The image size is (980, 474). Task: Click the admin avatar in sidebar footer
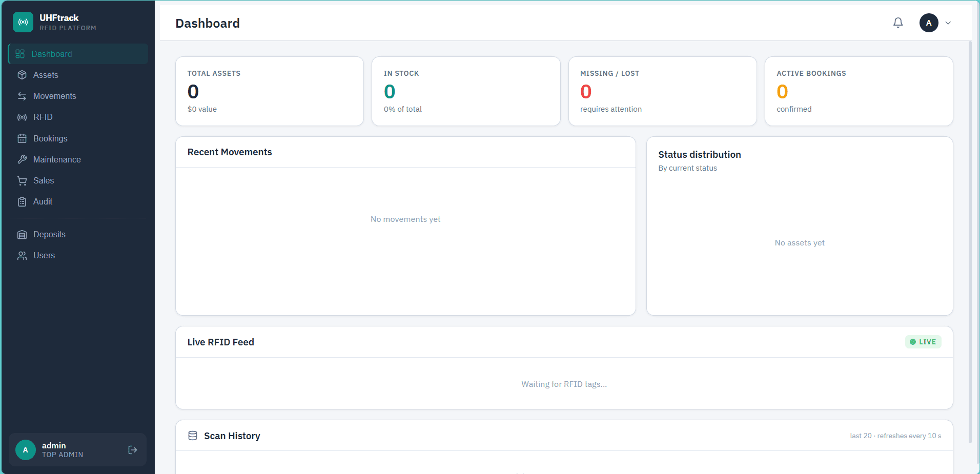click(x=25, y=450)
